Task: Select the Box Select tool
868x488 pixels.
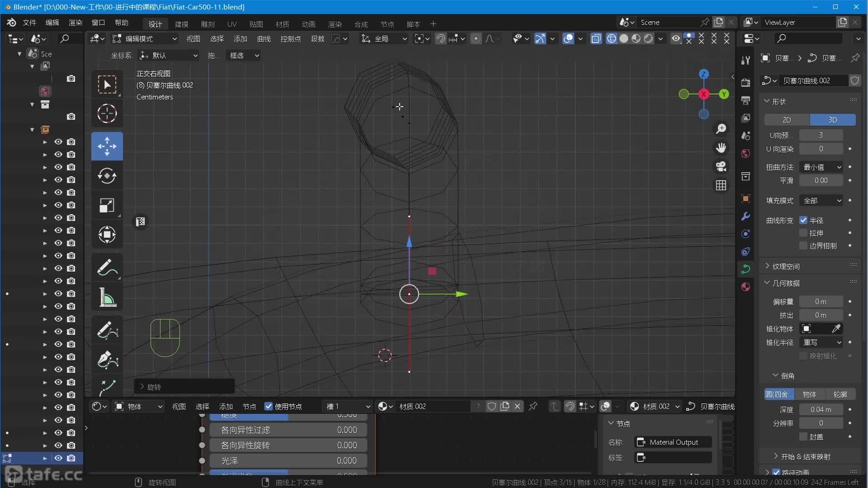Action: (107, 84)
